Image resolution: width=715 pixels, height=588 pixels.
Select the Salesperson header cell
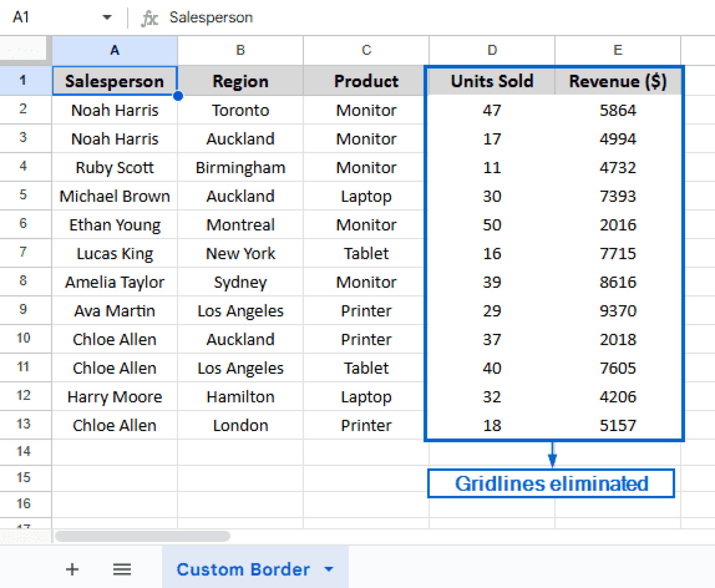point(115,80)
